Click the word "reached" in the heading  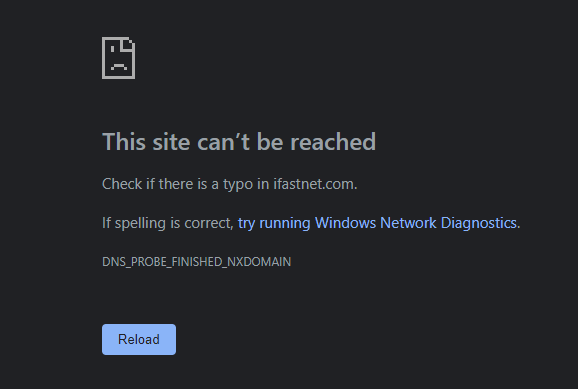click(x=333, y=142)
